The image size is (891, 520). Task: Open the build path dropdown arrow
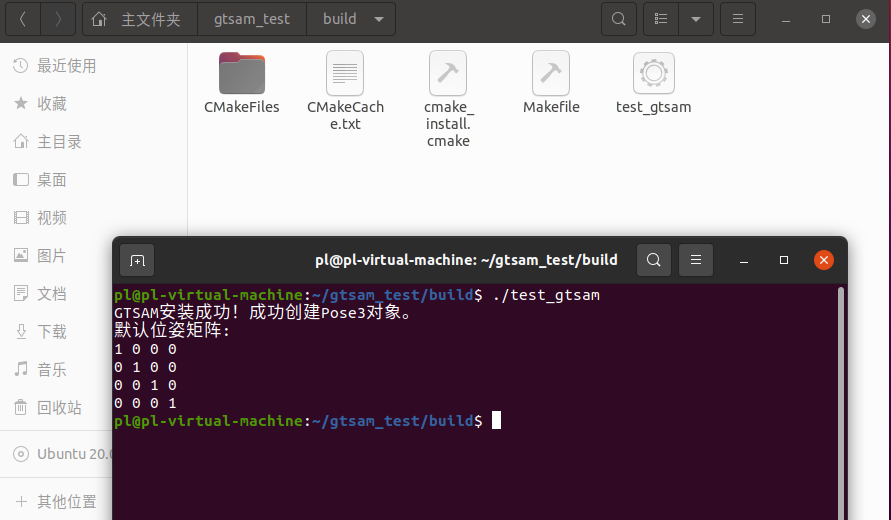click(377, 19)
